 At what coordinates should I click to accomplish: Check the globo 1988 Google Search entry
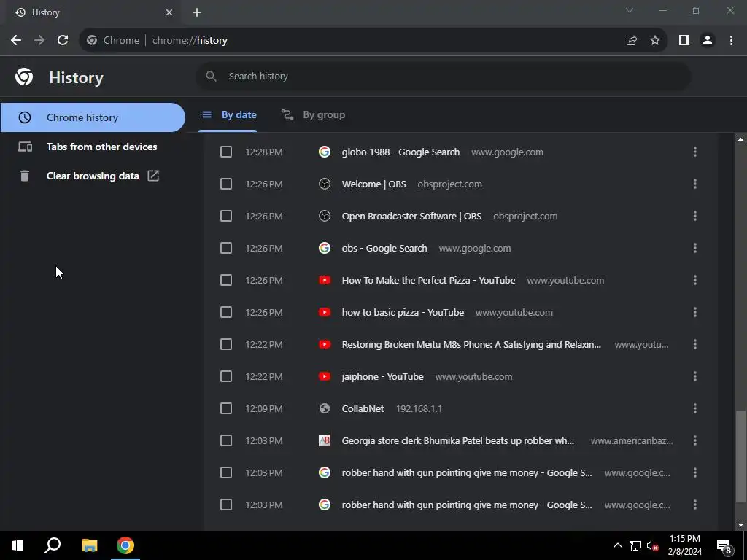[226, 152]
